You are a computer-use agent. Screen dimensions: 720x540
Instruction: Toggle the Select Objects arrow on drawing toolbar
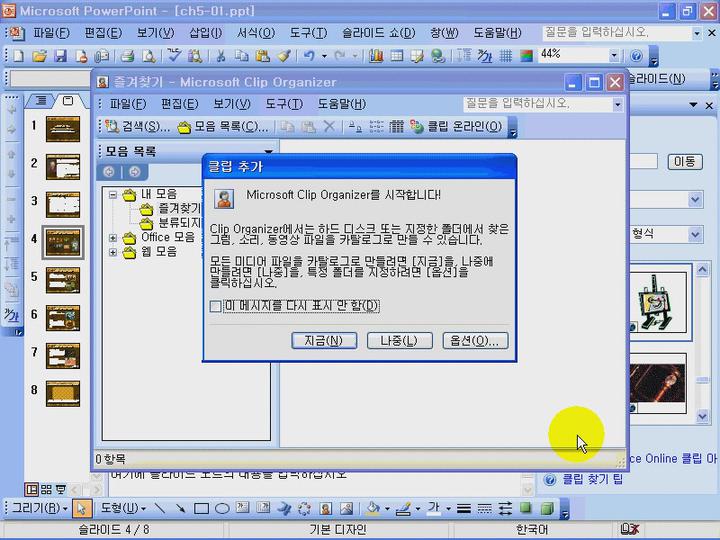click(81, 508)
